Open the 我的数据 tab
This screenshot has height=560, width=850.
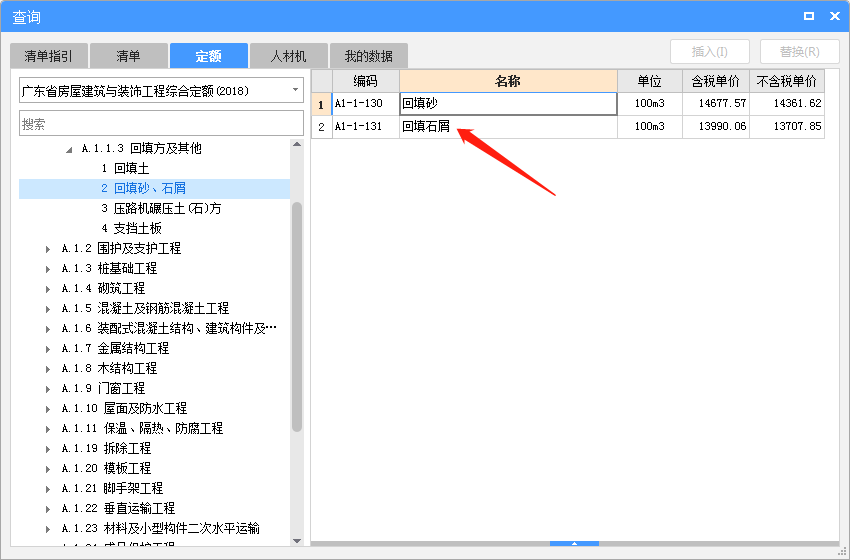point(369,56)
